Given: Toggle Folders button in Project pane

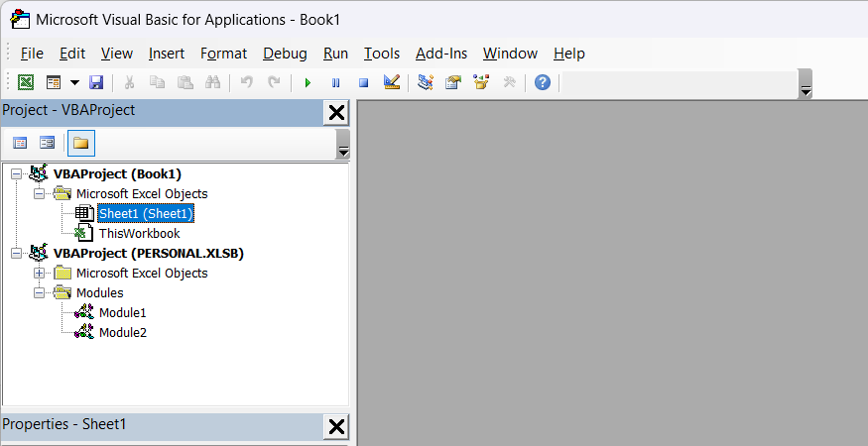Looking at the screenshot, I should (x=80, y=144).
